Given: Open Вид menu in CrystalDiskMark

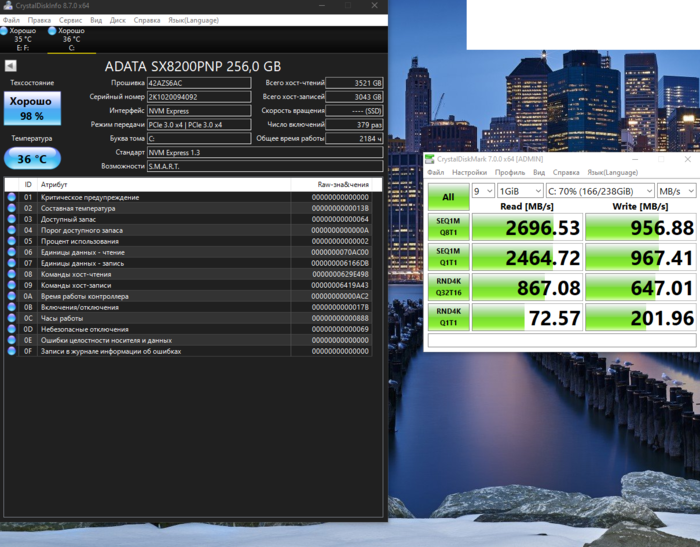Looking at the screenshot, I should [539, 172].
